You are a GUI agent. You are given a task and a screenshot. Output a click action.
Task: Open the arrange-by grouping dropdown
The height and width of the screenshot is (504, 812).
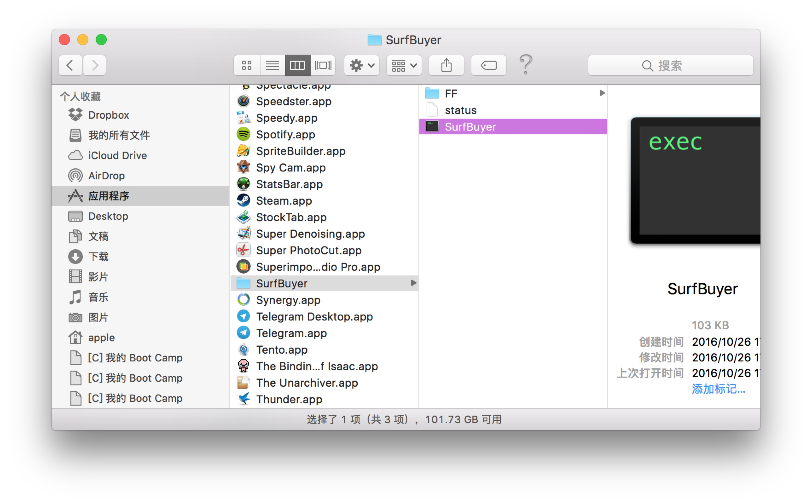404,65
